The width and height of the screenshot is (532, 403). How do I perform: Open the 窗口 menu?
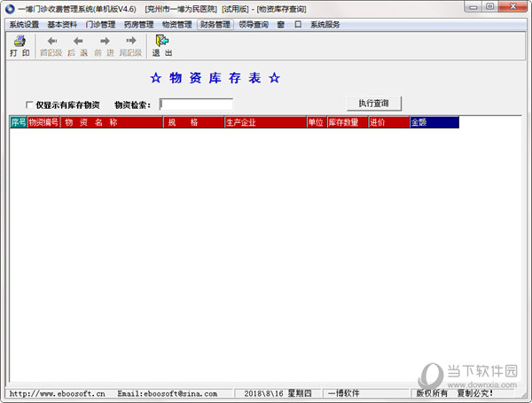[x=289, y=25]
